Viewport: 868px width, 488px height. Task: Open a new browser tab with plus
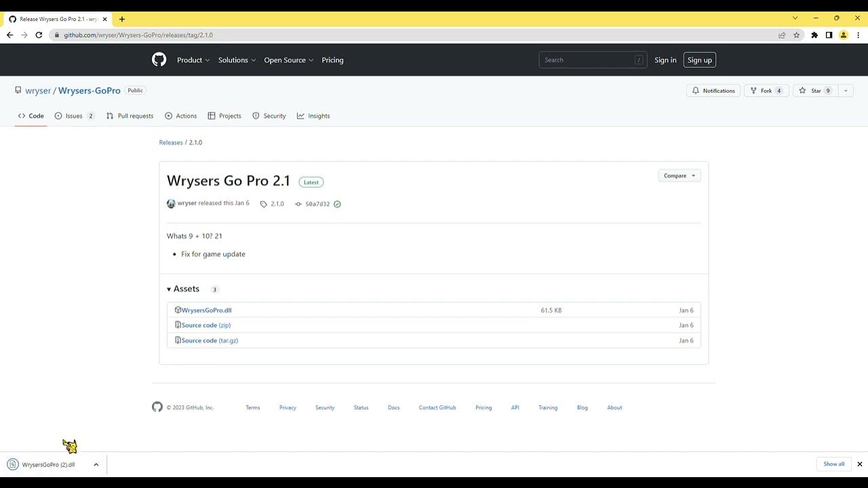point(122,19)
